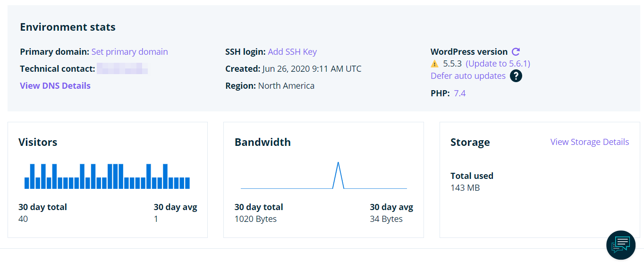Click Add SSH Key link
The height and width of the screenshot is (262, 644).
(292, 52)
